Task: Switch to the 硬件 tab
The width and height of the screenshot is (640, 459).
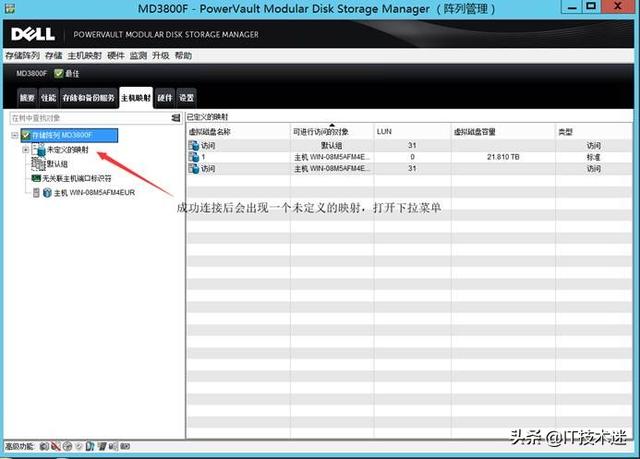Action: (x=165, y=98)
